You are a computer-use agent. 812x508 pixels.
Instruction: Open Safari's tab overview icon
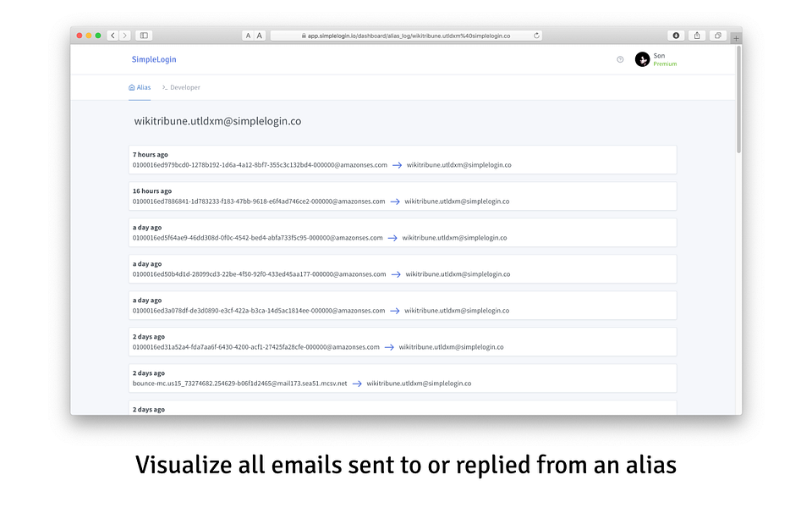coord(717,36)
